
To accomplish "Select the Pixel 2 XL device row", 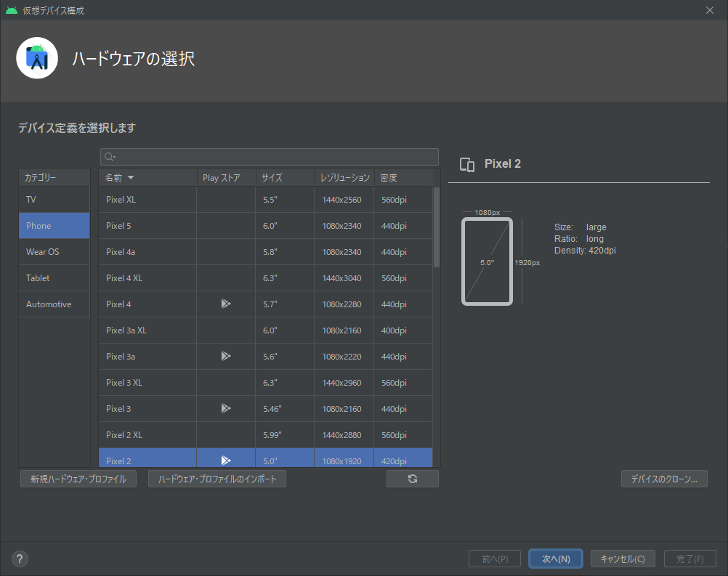I will pyautogui.click(x=266, y=435).
